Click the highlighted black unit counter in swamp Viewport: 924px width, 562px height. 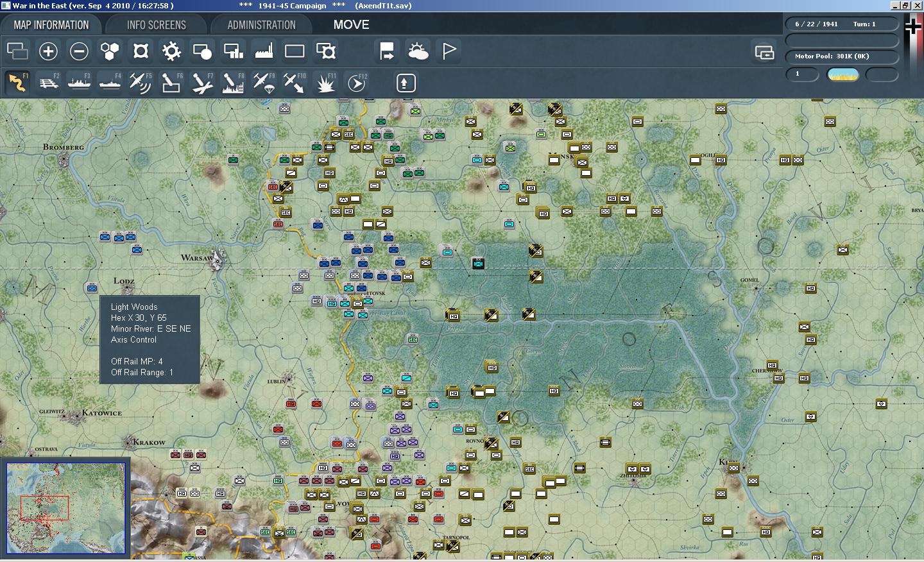click(x=478, y=263)
